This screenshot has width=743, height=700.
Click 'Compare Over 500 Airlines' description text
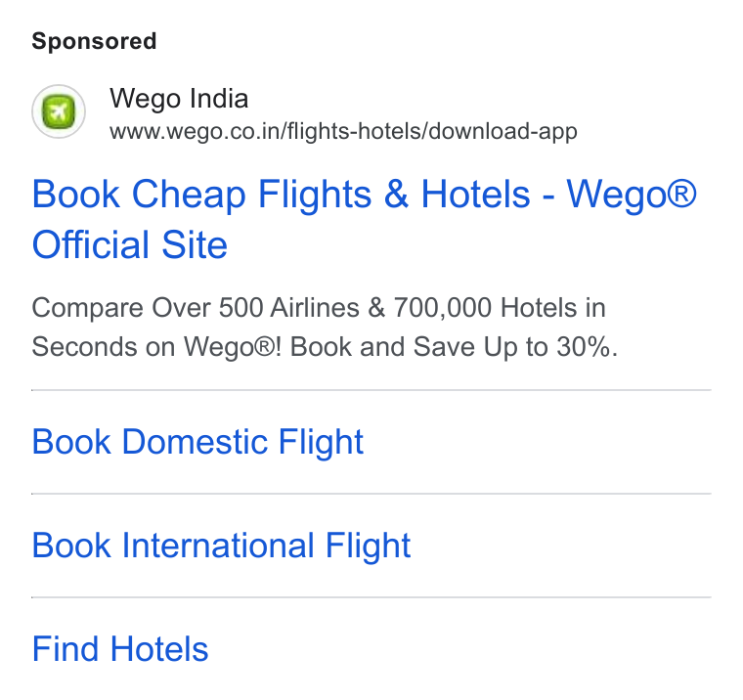coord(196,308)
